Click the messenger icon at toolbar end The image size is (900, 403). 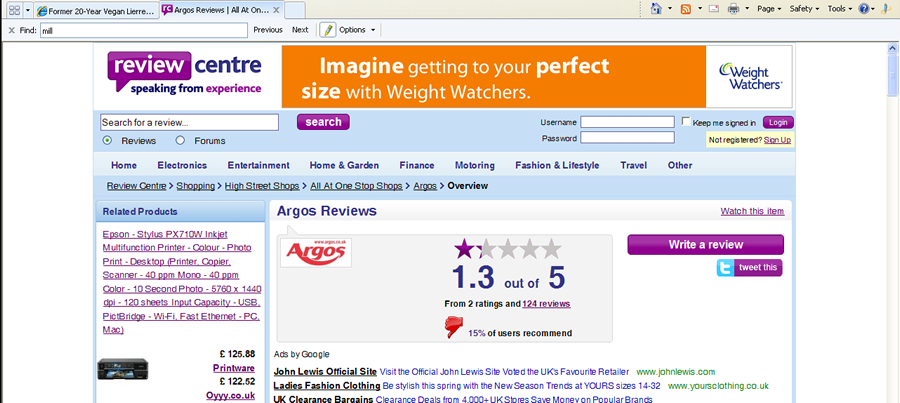[x=886, y=9]
